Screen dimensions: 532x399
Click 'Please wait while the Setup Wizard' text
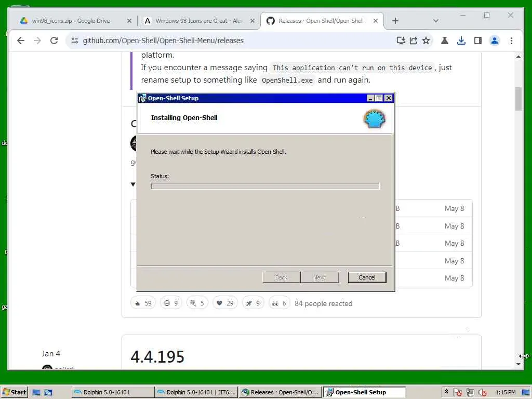[x=218, y=152]
